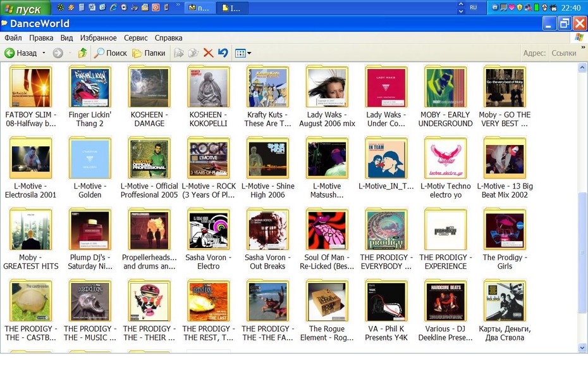Screen dimensions: 588x383
Task: Select L-Motive Shine High 2006 folder
Action: pyautogui.click(x=267, y=168)
